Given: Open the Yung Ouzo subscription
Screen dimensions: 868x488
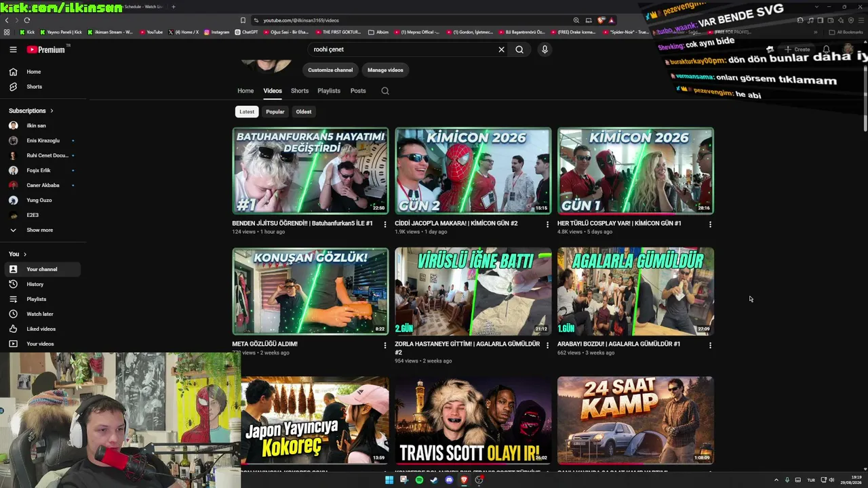Looking at the screenshot, I should [x=42, y=200].
